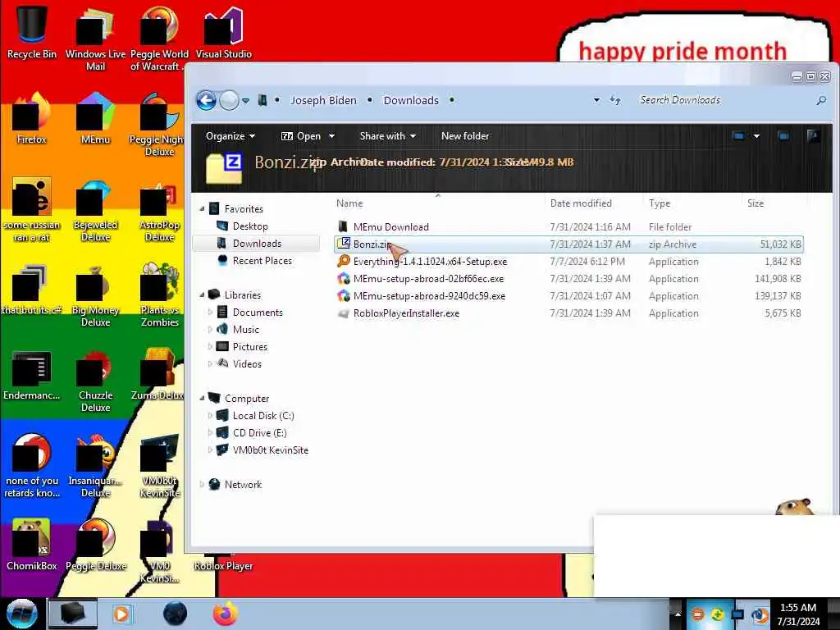
Task: Click the Windows Start orb
Action: pos(21,614)
